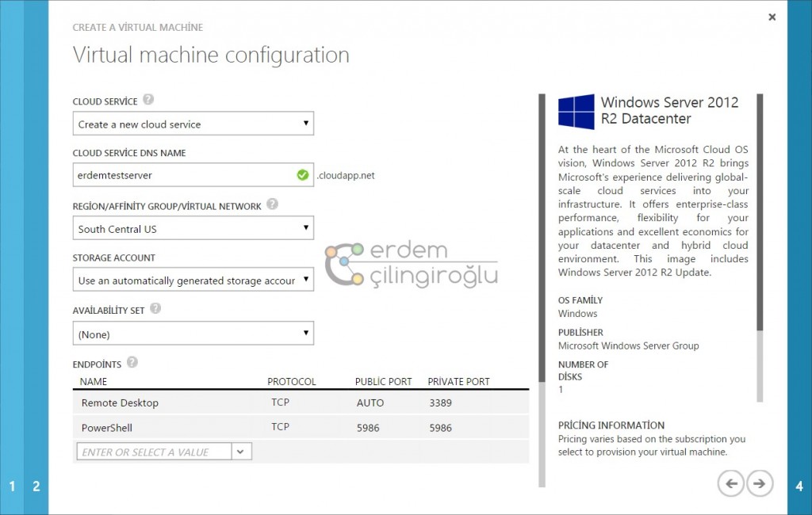The image size is (812, 515).
Task: Go to previous step with back arrow
Action: tap(730, 483)
